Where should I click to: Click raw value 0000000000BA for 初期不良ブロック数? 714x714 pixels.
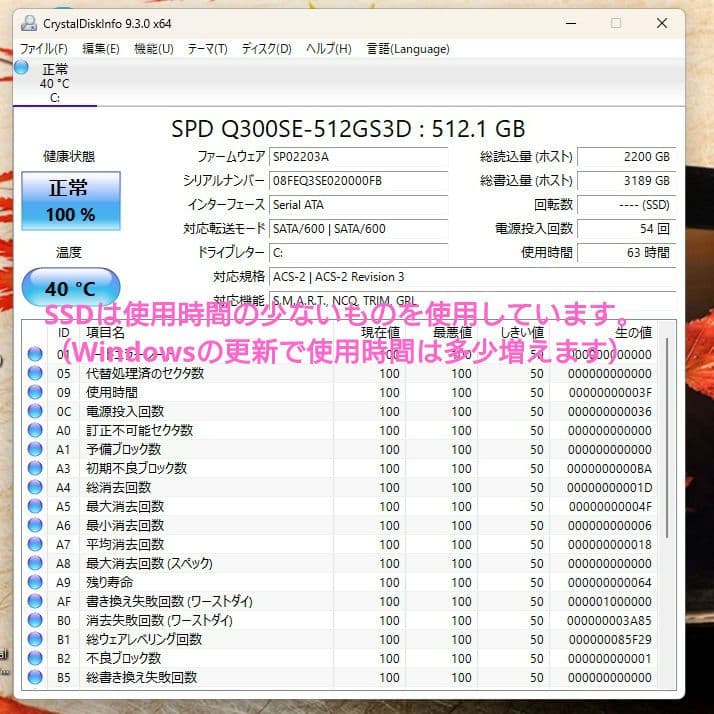[x=609, y=468]
